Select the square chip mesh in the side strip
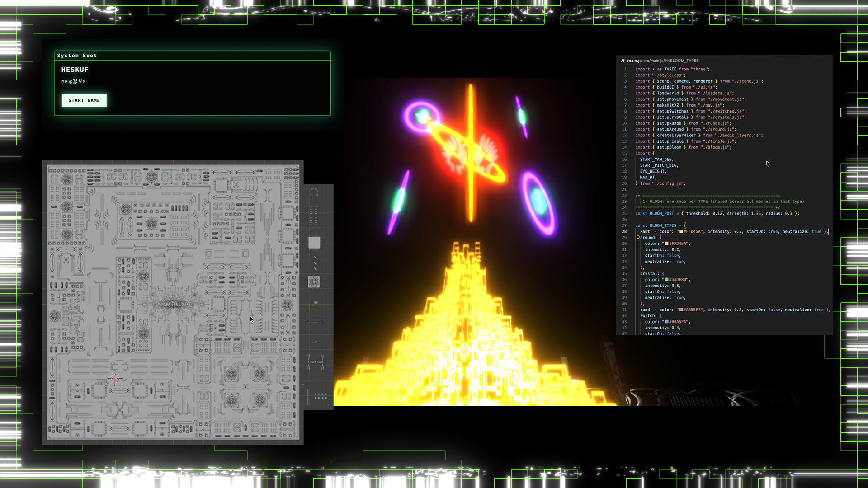 pyautogui.click(x=314, y=243)
